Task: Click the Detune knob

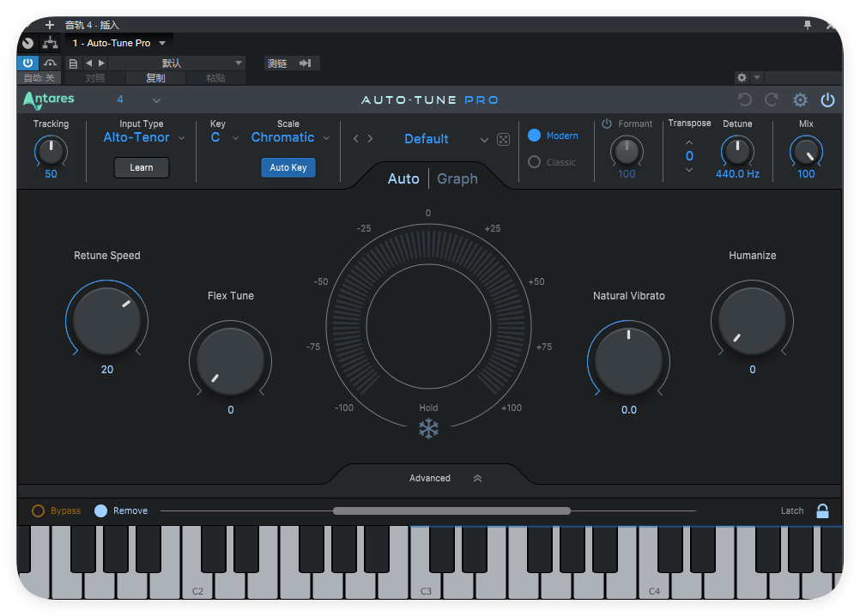Action: (x=737, y=151)
